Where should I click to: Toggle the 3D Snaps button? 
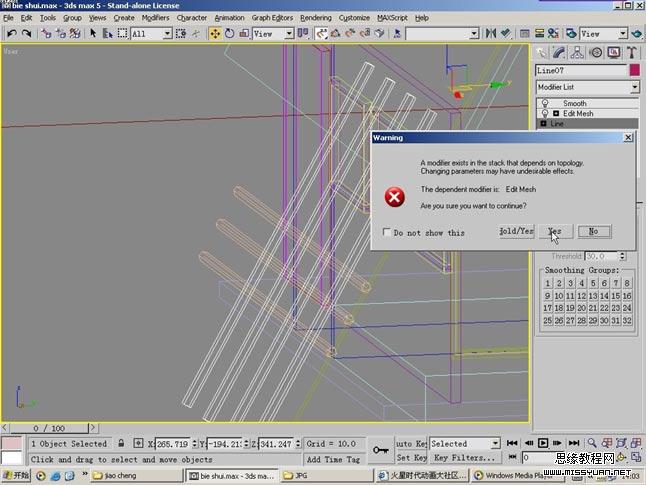321,33
